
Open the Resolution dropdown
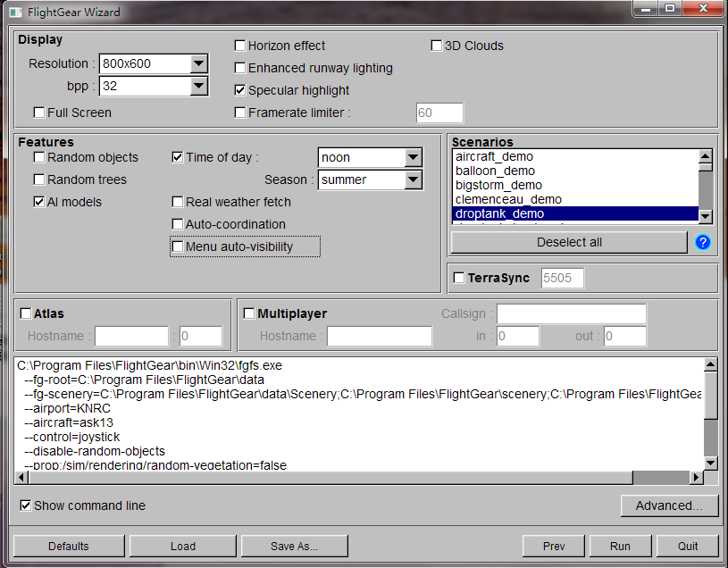pos(198,63)
